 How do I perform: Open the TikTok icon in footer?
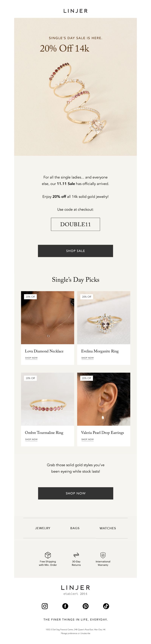coord(106,606)
